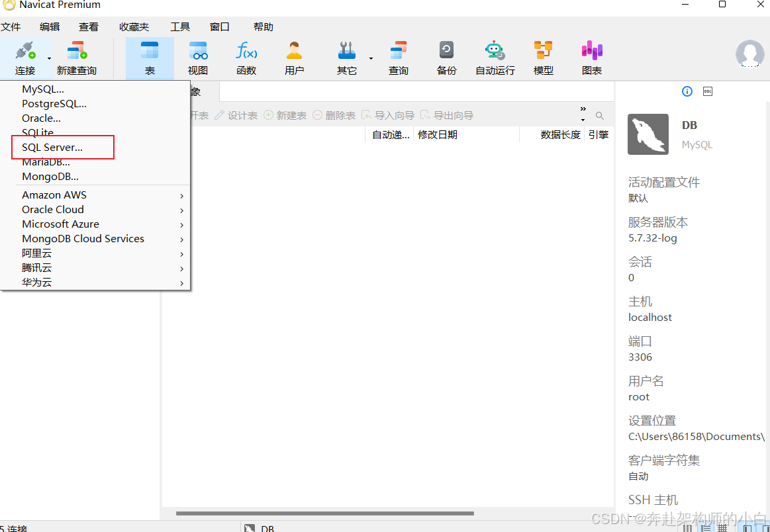
Task: Expand the Oracle Cloud submenu
Action: point(95,210)
